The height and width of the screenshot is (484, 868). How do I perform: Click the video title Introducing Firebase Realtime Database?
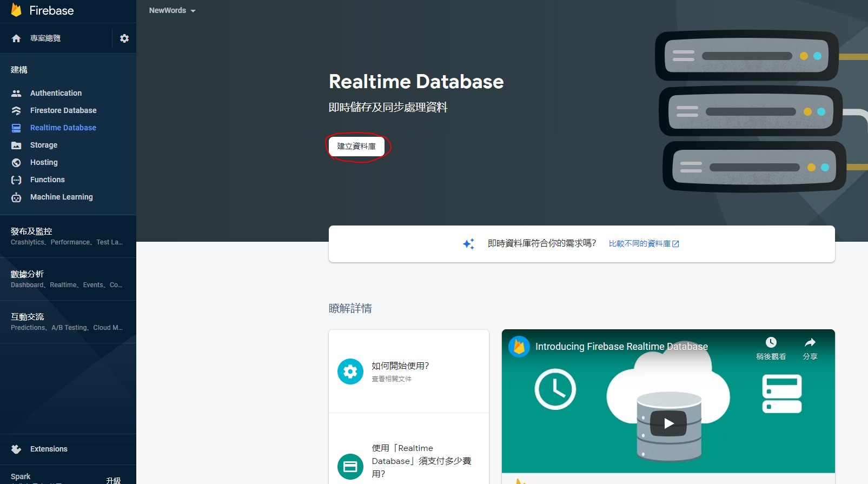(621, 347)
